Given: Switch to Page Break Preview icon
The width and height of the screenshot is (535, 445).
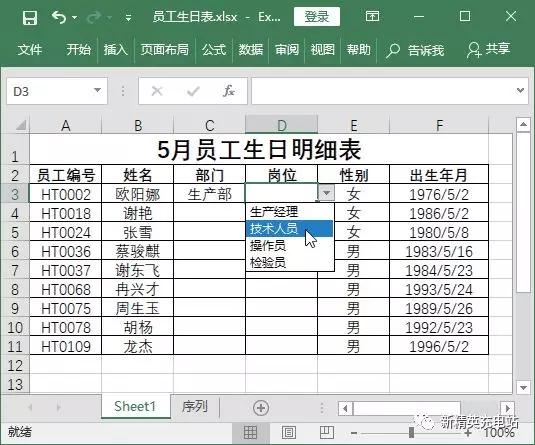Looking at the screenshot, I should pyautogui.click(x=327, y=432).
